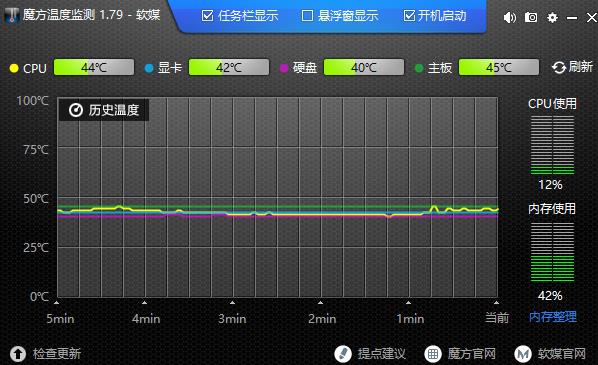Toggle the 开机启动 checkbox
598x365 pixels.
click(409, 16)
